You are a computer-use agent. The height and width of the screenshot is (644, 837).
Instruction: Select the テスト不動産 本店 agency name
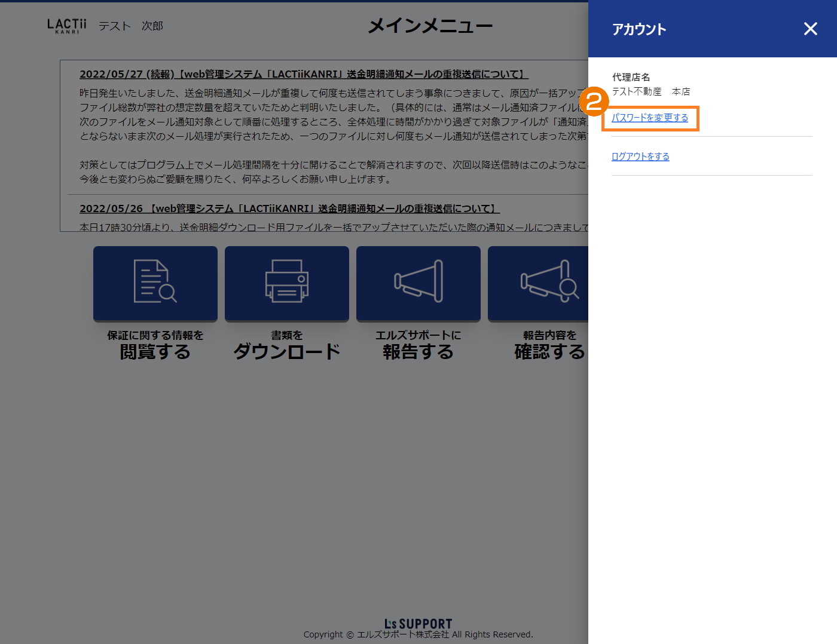tap(651, 91)
